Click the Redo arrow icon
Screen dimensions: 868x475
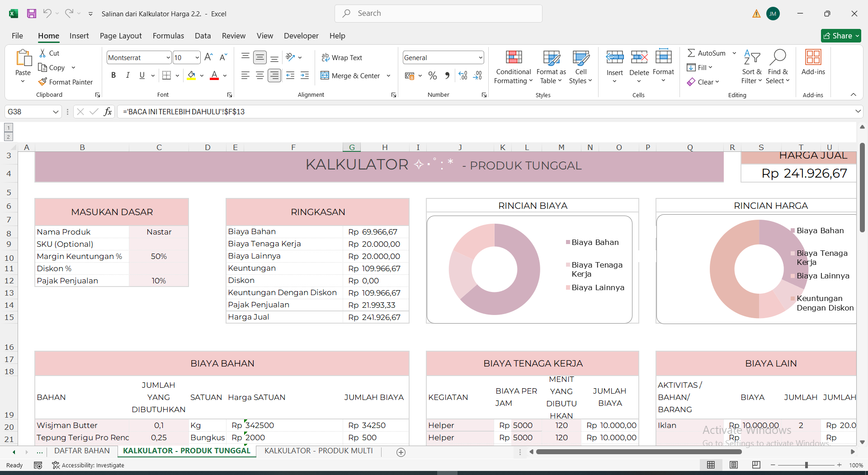point(69,14)
